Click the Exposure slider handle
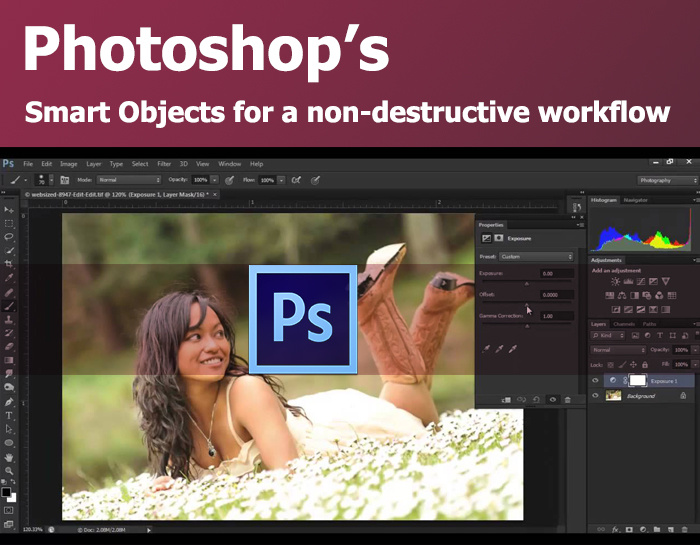The image size is (700, 545). [527, 284]
